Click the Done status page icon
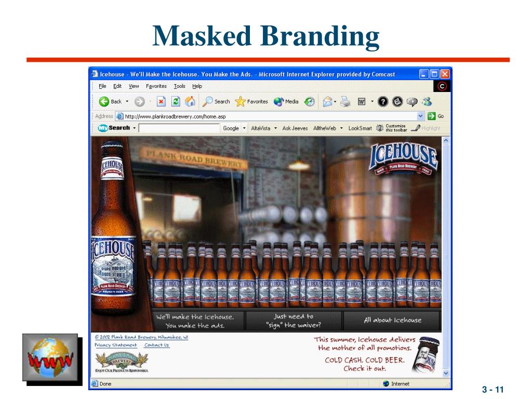 pyautogui.click(x=95, y=384)
